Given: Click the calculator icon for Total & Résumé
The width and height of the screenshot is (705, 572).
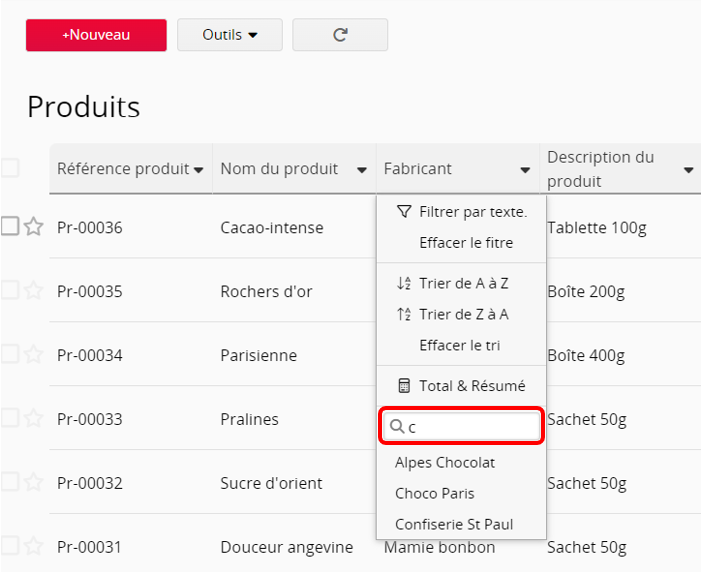Looking at the screenshot, I should (404, 386).
